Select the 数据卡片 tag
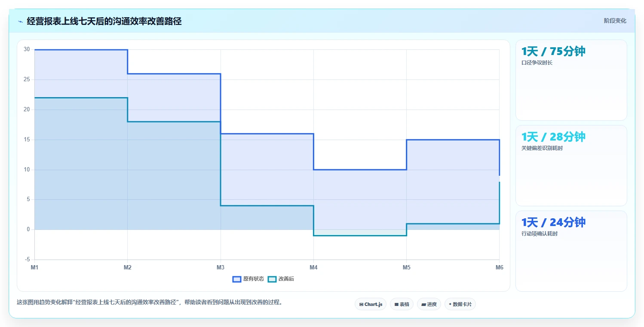Viewport: 644px width, 327px height. point(460,304)
